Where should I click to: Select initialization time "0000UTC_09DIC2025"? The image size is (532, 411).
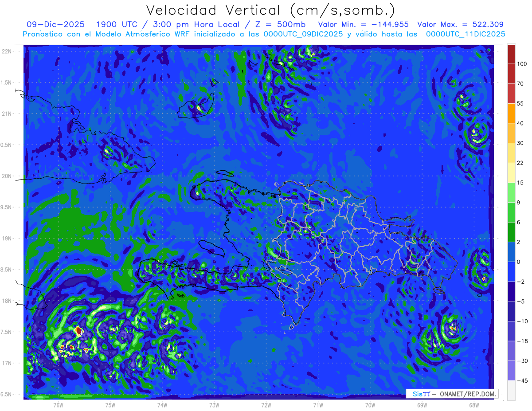tap(303, 34)
